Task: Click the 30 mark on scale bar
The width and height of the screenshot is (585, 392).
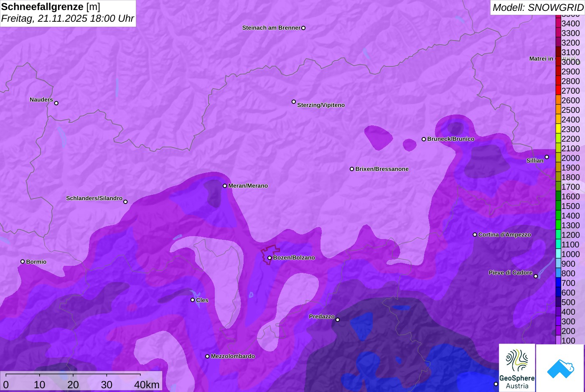Action: [x=107, y=385]
